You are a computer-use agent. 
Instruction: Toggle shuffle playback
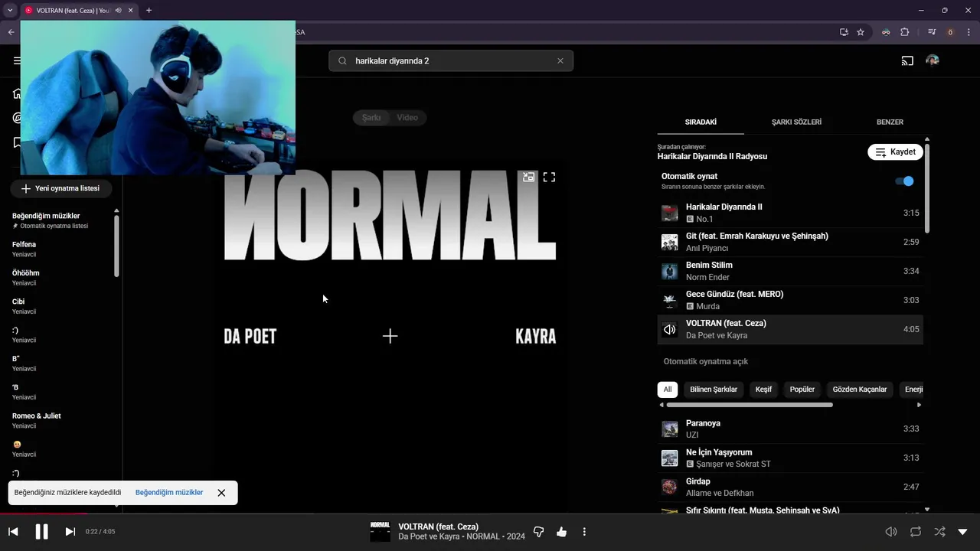(x=939, y=531)
